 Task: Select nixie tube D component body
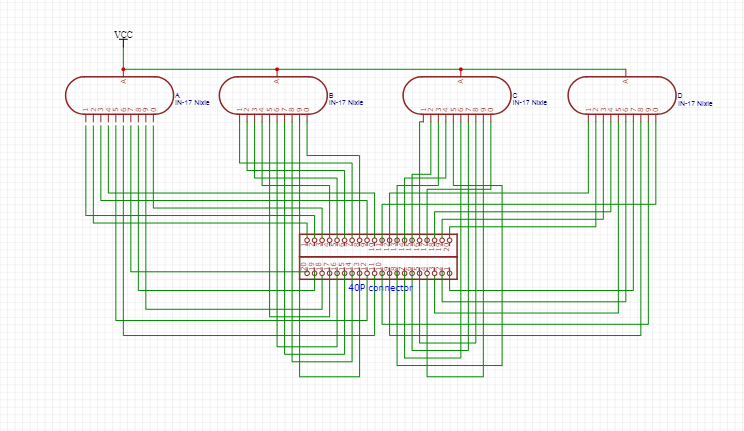tap(622, 95)
